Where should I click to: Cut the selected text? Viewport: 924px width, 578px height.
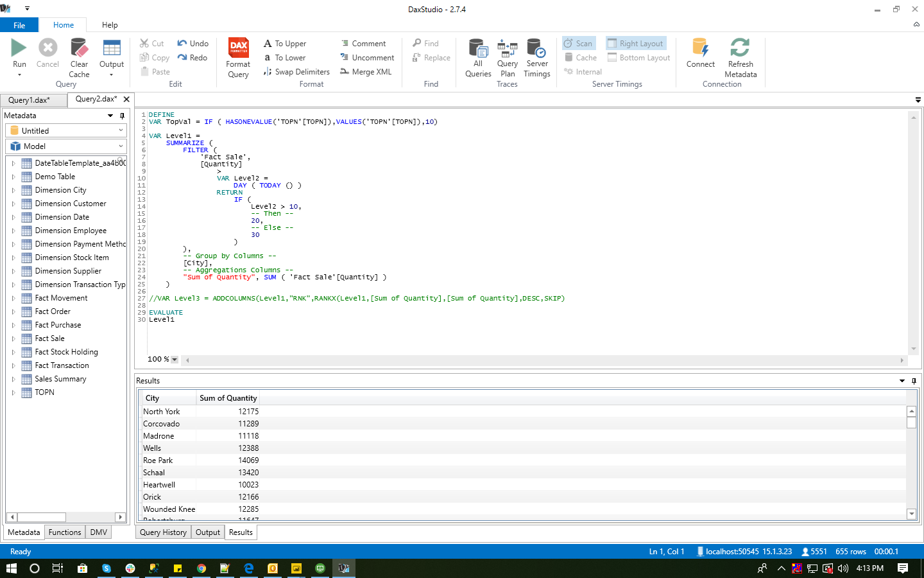click(x=152, y=44)
